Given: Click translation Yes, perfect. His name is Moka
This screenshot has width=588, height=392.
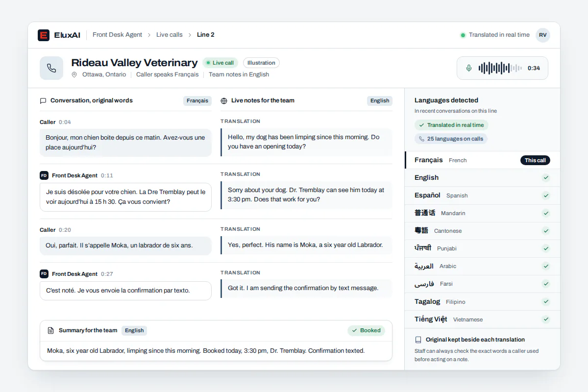Looking at the screenshot, I should click(x=306, y=245).
